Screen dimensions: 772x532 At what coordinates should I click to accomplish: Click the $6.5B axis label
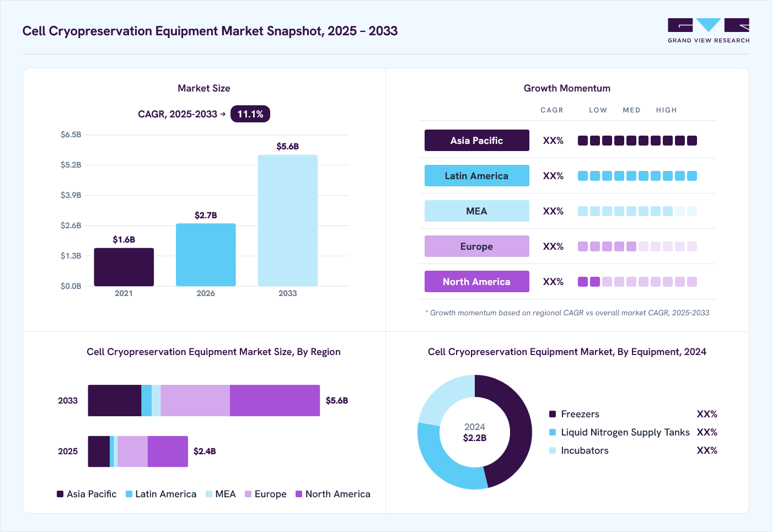[71, 135]
